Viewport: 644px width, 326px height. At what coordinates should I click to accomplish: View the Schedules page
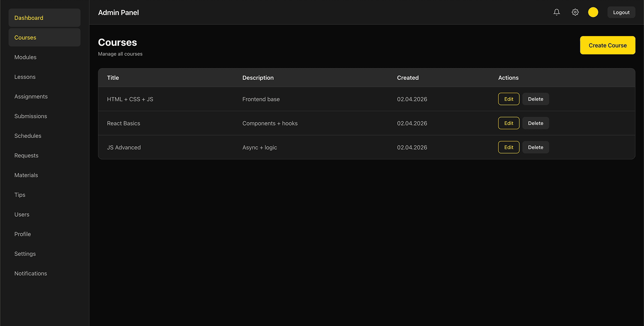pyautogui.click(x=28, y=135)
